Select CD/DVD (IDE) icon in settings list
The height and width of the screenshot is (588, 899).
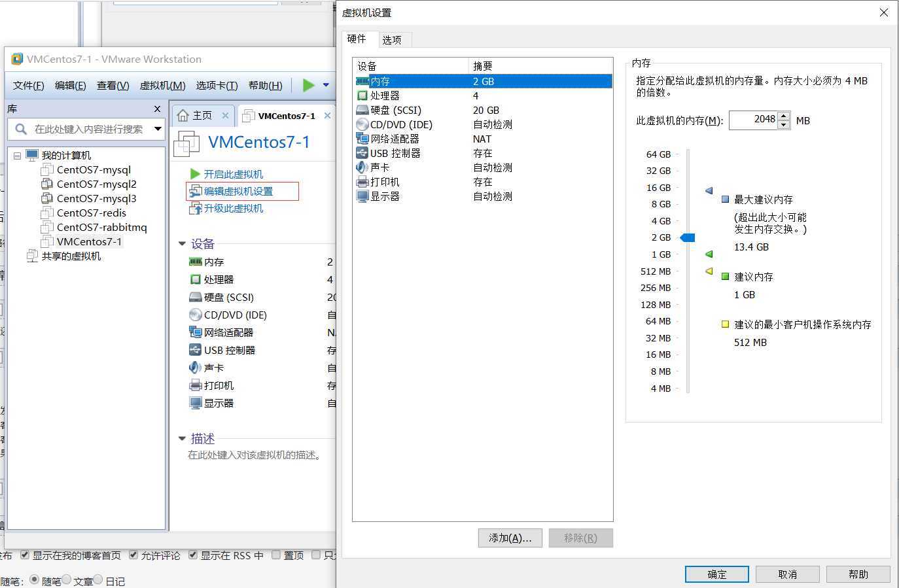[362, 124]
